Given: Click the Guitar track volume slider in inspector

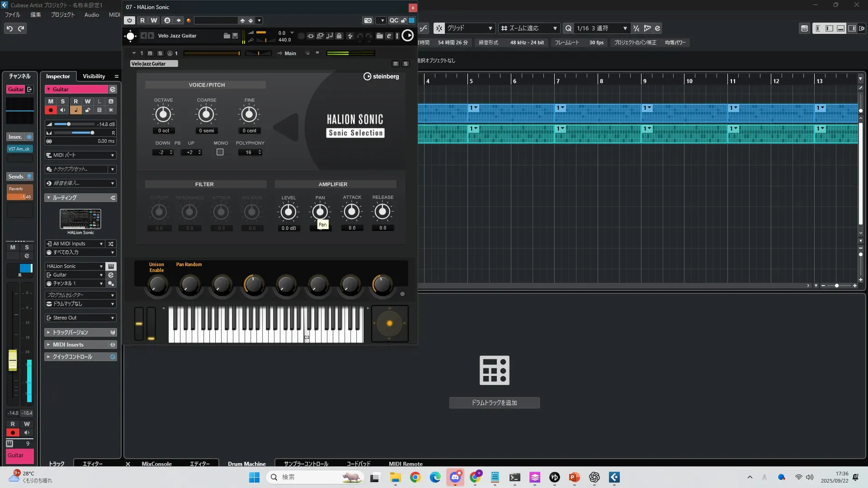Looking at the screenshot, I should coord(69,124).
